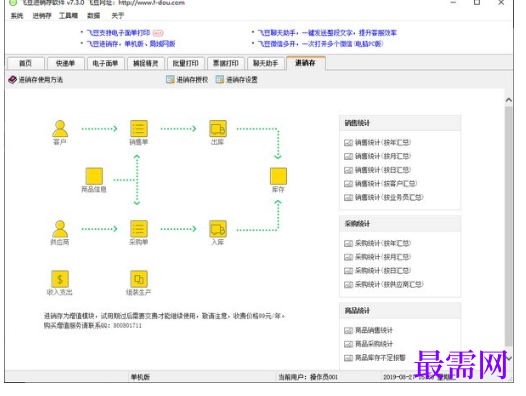
Task: Open the 库存 inventory icon
Action: pos(278,176)
